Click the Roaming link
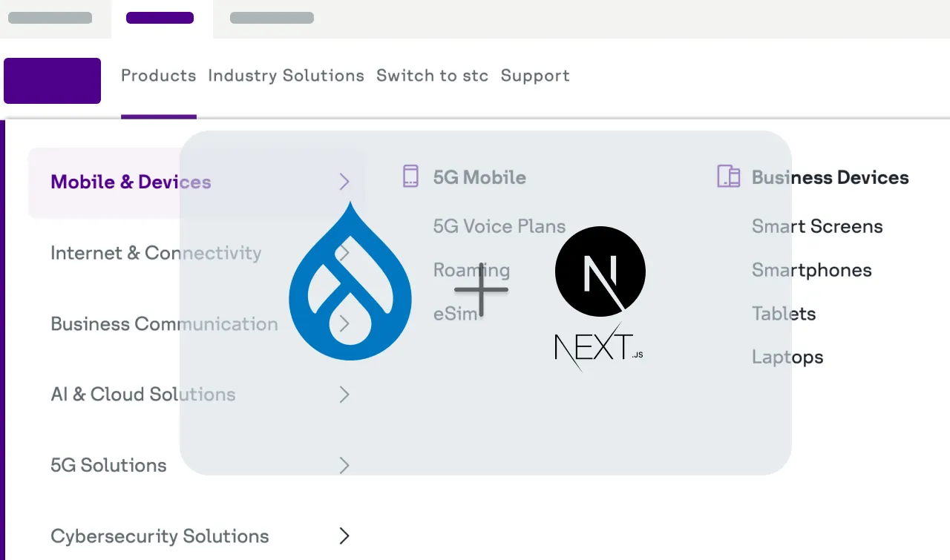Image resolution: width=950 pixels, height=560 pixels. [471, 270]
